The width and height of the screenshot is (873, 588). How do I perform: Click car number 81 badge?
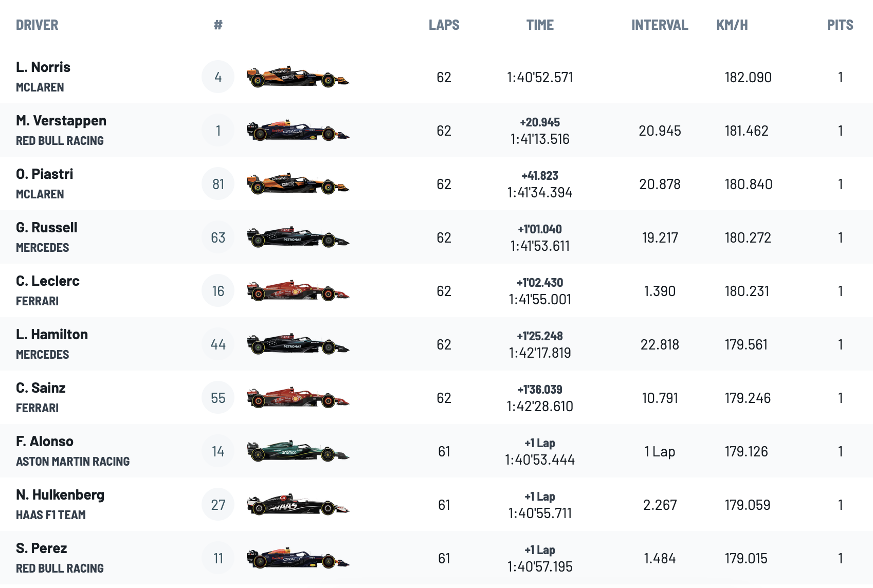(x=218, y=184)
